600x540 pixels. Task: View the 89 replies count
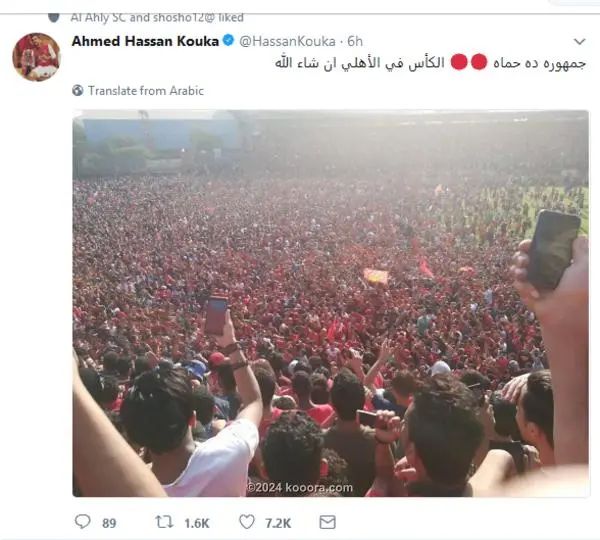[109, 523]
